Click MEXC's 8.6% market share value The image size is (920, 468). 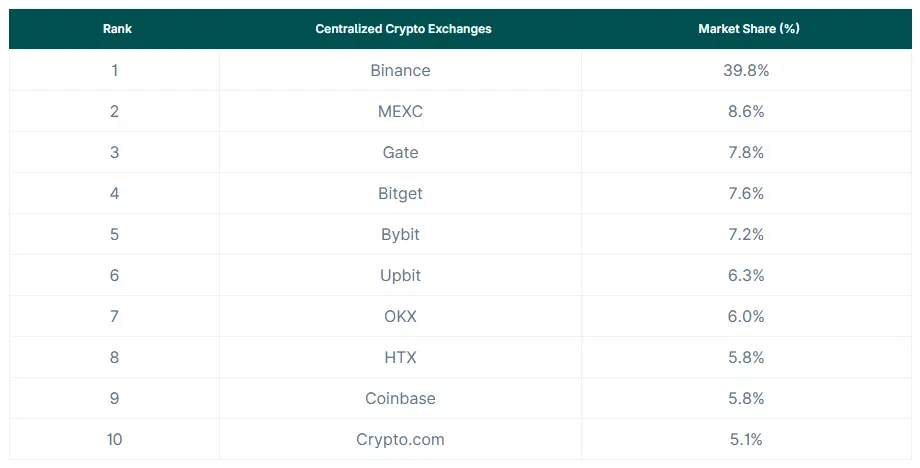point(748,112)
